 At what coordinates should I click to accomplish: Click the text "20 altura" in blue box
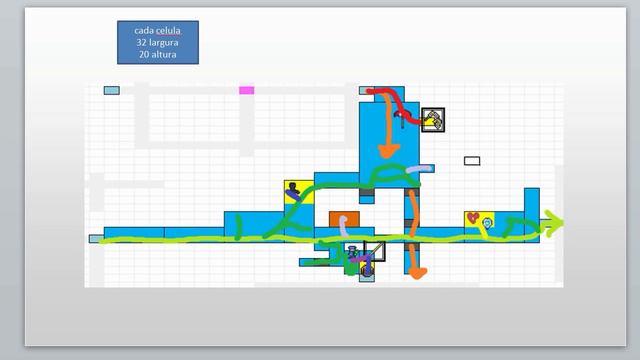coord(158,54)
